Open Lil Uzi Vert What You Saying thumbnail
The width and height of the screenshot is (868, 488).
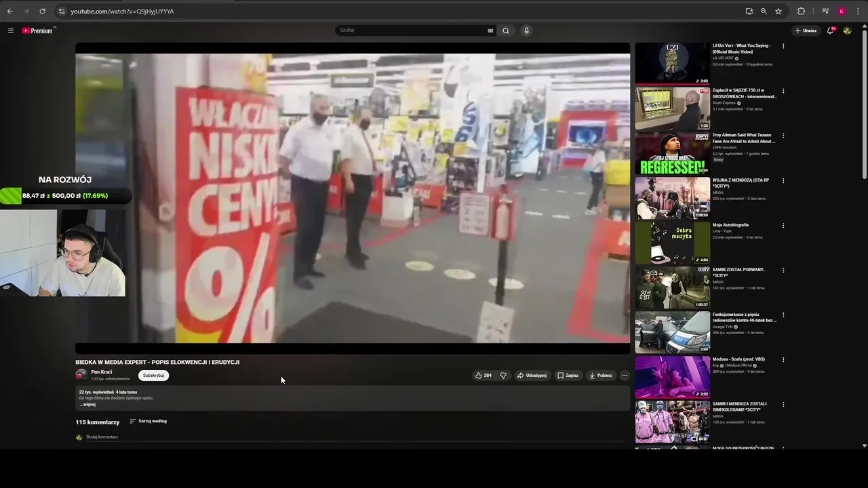pyautogui.click(x=672, y=64)
